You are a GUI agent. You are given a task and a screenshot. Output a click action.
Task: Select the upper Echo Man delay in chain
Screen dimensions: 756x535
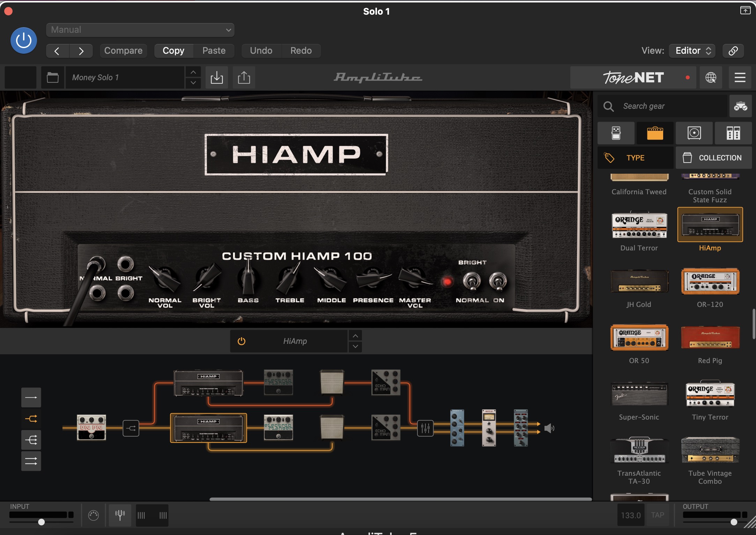click(x=386, y=383)
